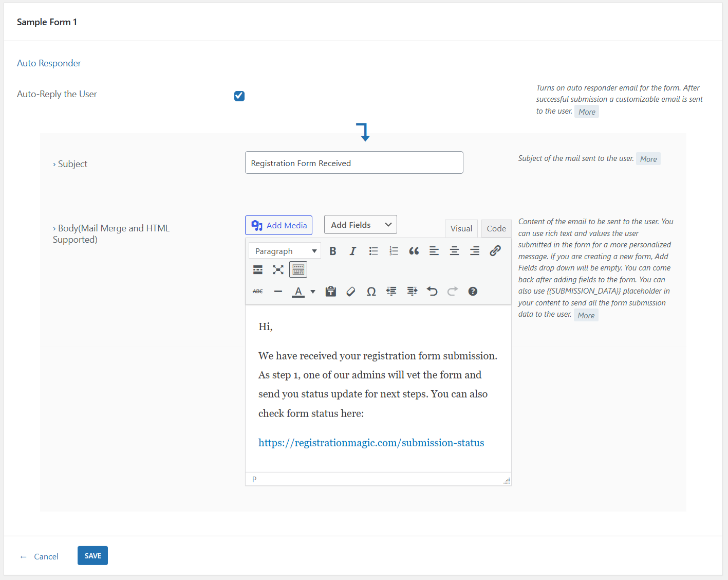Insert special character with Omega icon

371,292
